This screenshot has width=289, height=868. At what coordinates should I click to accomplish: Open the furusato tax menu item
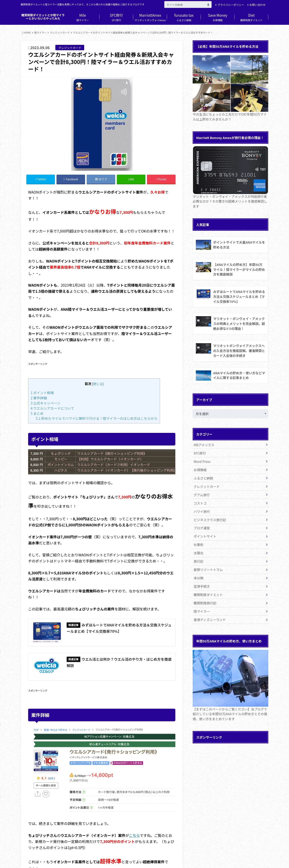click(x=184, y=18)
